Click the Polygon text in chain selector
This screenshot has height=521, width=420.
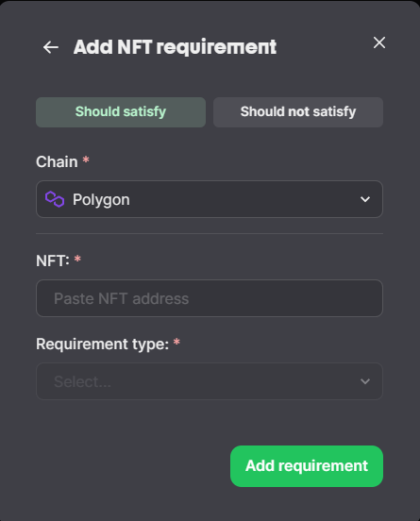pyautogui.click(x=101, y=200)
